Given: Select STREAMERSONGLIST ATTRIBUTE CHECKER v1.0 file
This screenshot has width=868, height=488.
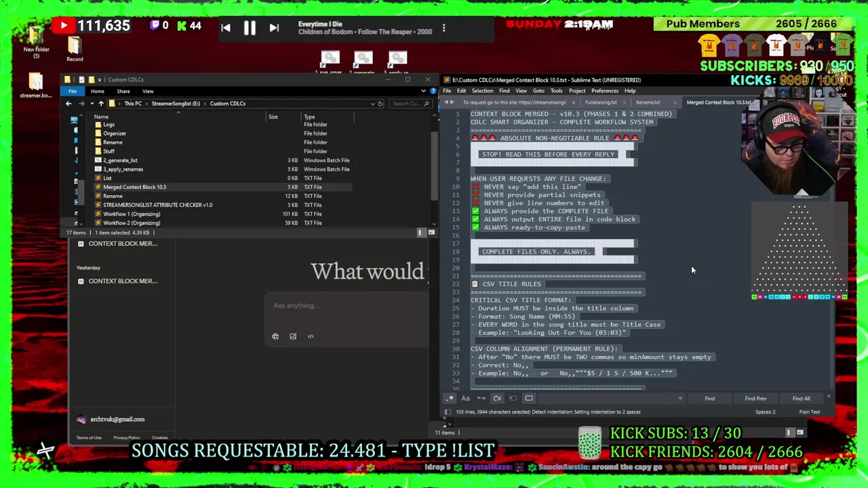Looking at the screenshot, I should pos(157,205).
